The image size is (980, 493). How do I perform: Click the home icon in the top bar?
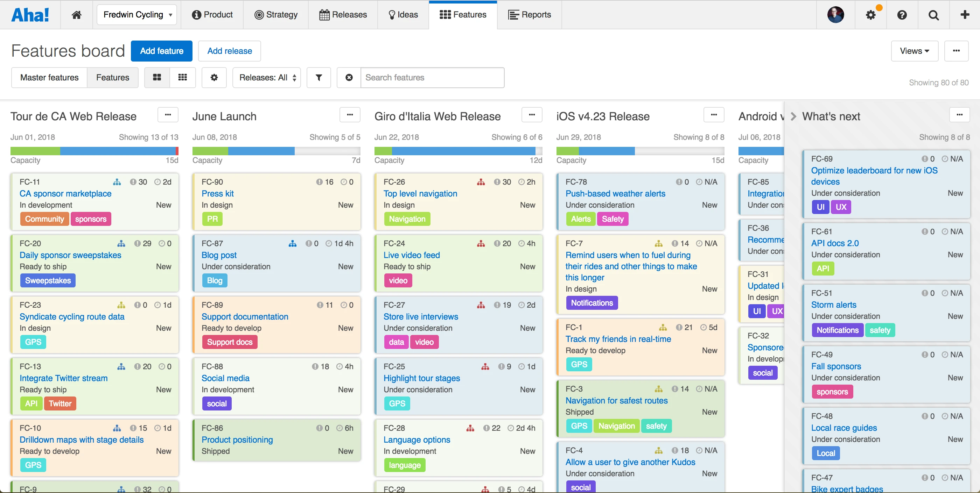click(x=76, y=15)
